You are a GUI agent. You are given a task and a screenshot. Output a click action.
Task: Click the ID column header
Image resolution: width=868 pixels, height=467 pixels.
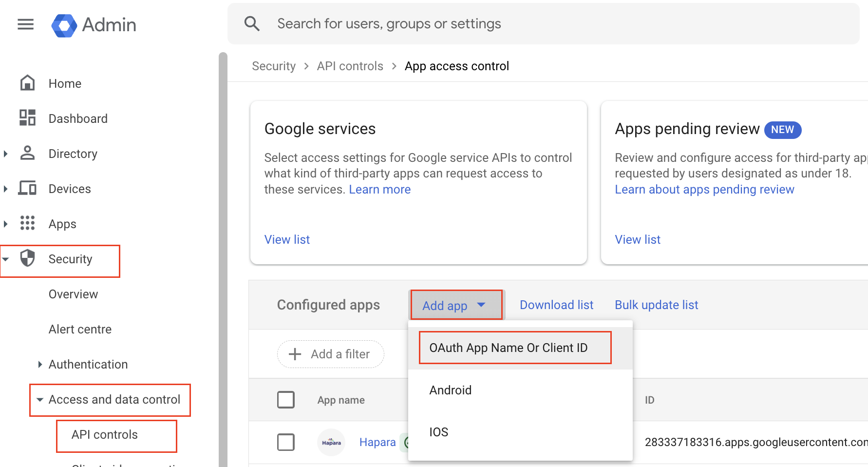click(x=649, y=400)
